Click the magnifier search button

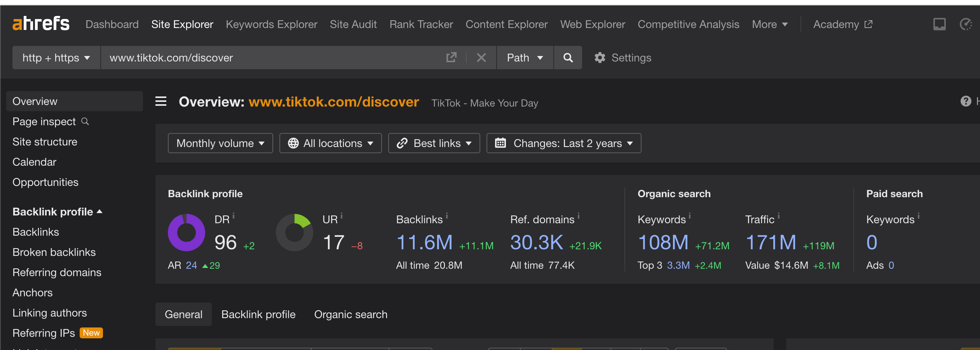568,58
